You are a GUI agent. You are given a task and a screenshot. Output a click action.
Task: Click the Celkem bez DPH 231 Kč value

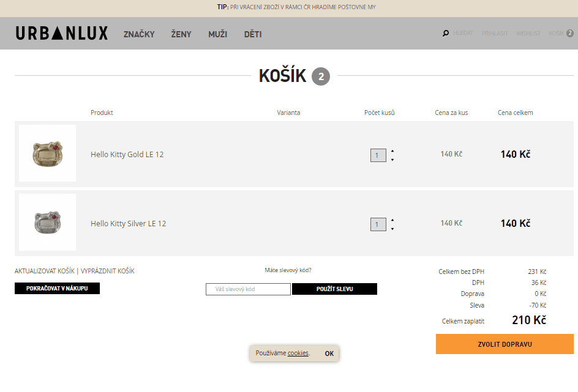coord(537,272)
